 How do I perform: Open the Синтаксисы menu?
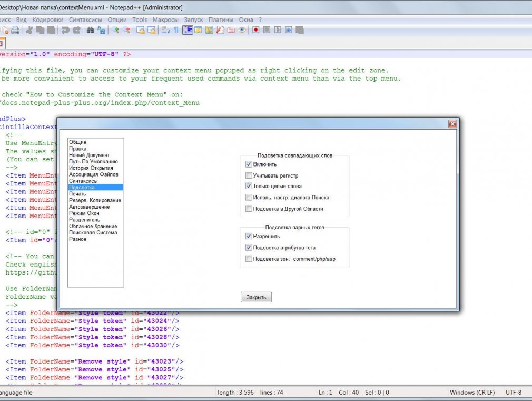[x=85, y=19]
